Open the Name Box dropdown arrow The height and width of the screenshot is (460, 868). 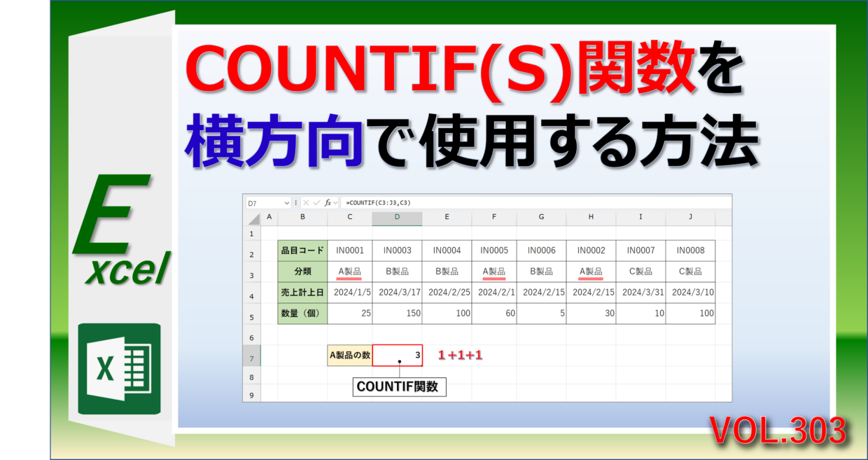pos(286,202)
